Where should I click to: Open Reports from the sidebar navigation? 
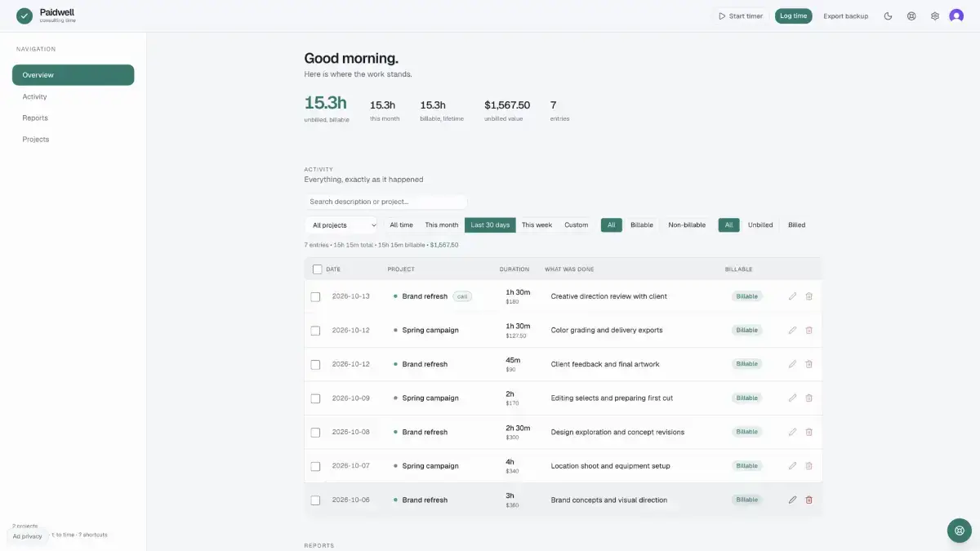pos(73,118)
